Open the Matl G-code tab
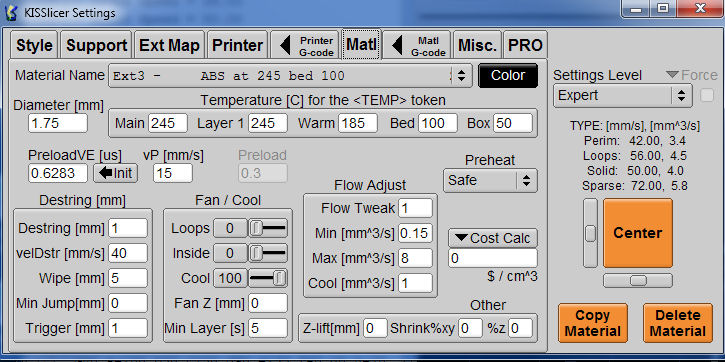 coord(417,45)
